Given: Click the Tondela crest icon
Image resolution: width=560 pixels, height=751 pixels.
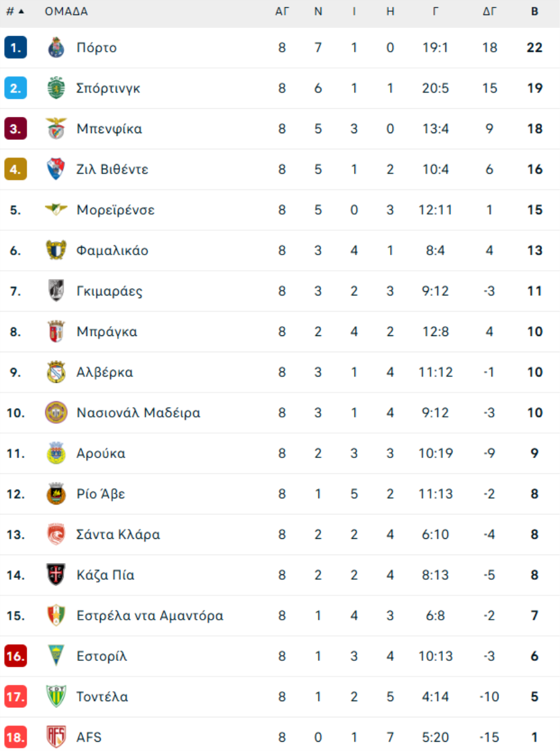Looking at the screenshot, I should (x=56, y=696).
